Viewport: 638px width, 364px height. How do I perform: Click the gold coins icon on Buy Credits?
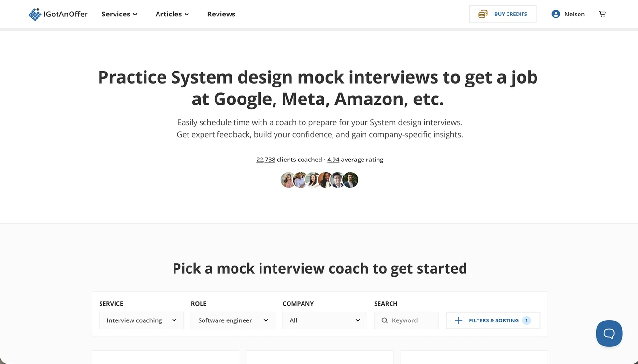(483, 14)
